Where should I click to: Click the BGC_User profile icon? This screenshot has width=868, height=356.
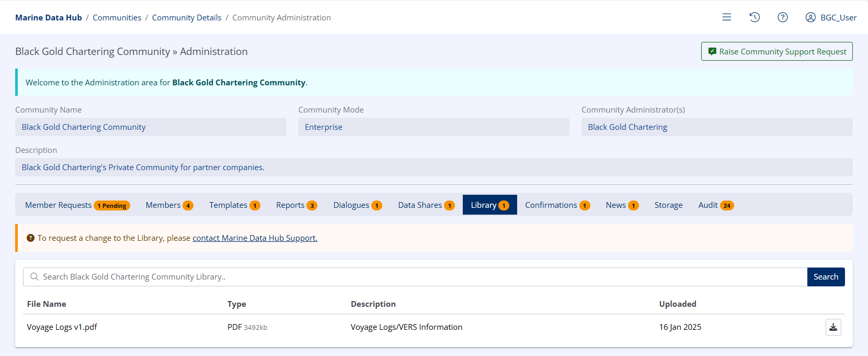click(810, 17)
